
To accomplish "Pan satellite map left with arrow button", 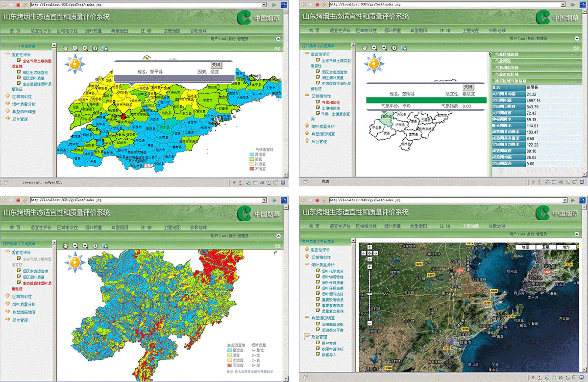I will tap(364, 253).
